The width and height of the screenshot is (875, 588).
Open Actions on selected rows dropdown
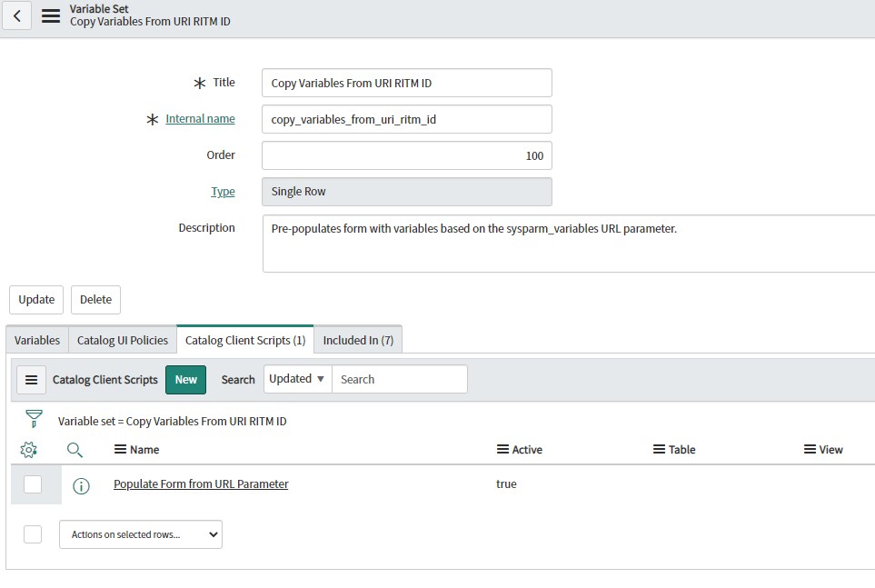[x=141, y=534]
